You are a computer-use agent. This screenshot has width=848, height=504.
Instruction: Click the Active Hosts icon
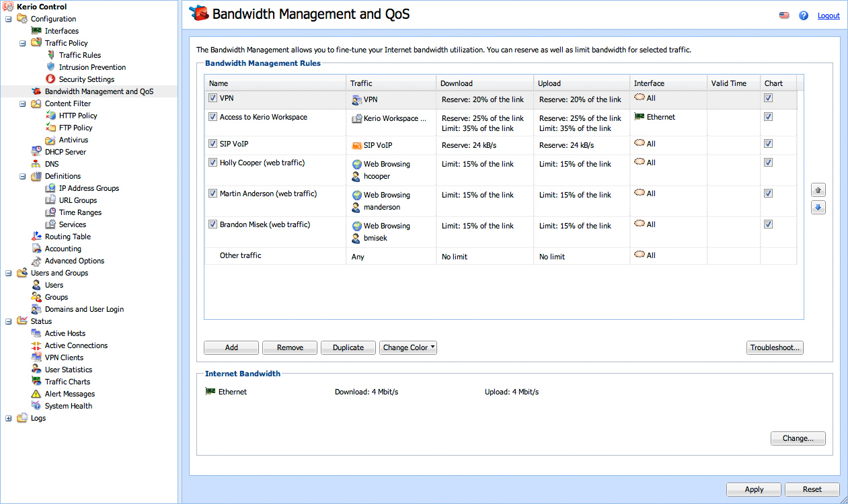pos(37,333)
